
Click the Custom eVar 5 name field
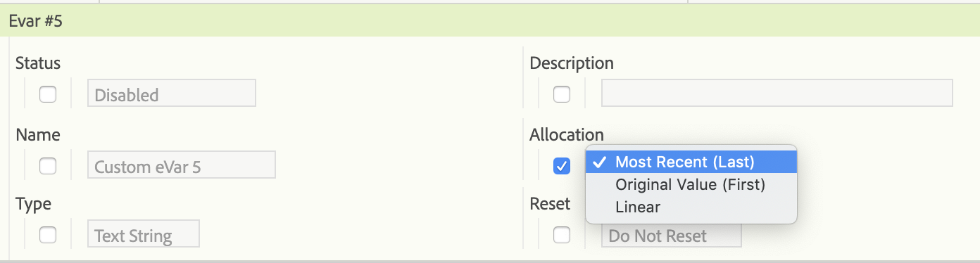pyautogui.click(x=182, y=165)
